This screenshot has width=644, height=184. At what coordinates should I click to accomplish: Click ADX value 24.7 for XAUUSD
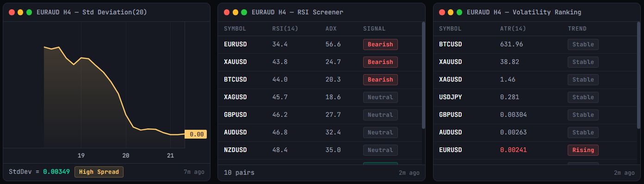click(x=333, y=62)
